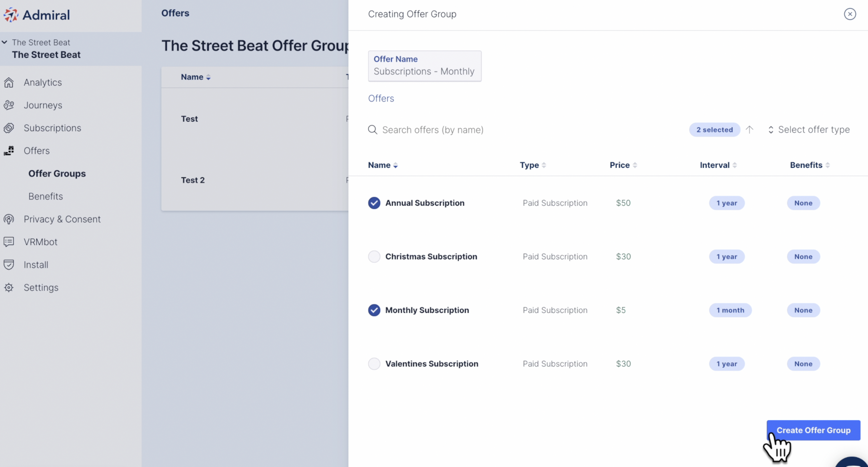The image size is (868, 467).
Task: Select Valentines Subscription offer checkbox
Action: click(x=374, y=364)
